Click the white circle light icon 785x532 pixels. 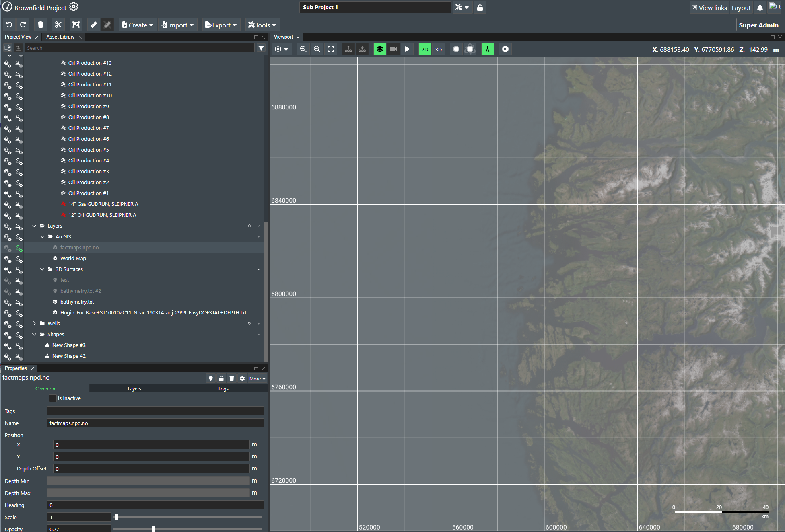[x=456, y=49]
